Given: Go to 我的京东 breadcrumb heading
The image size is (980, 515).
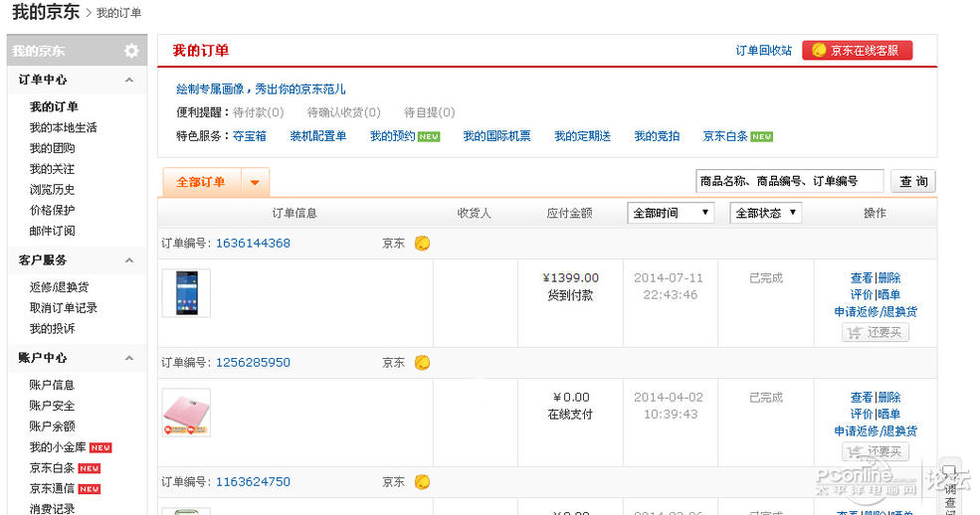Looking at the screenshot, I should 46,12.
